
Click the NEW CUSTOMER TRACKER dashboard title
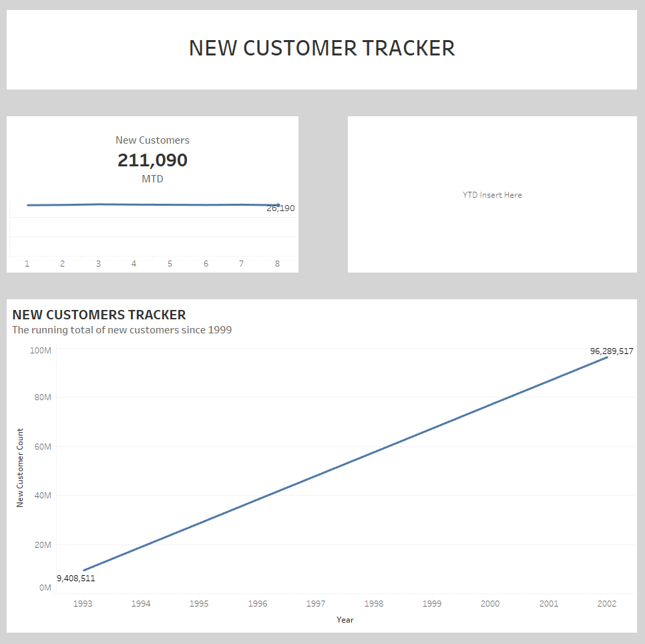pos(322,48)
